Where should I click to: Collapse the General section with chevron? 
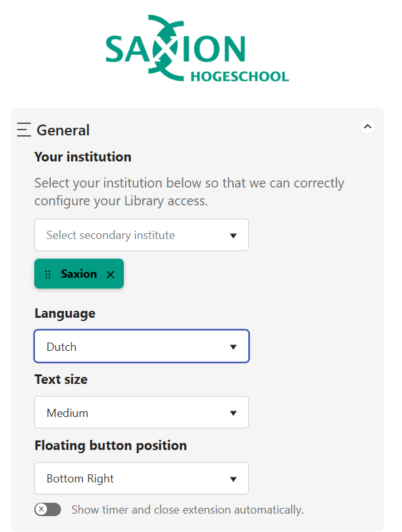[x=368, y=126]
